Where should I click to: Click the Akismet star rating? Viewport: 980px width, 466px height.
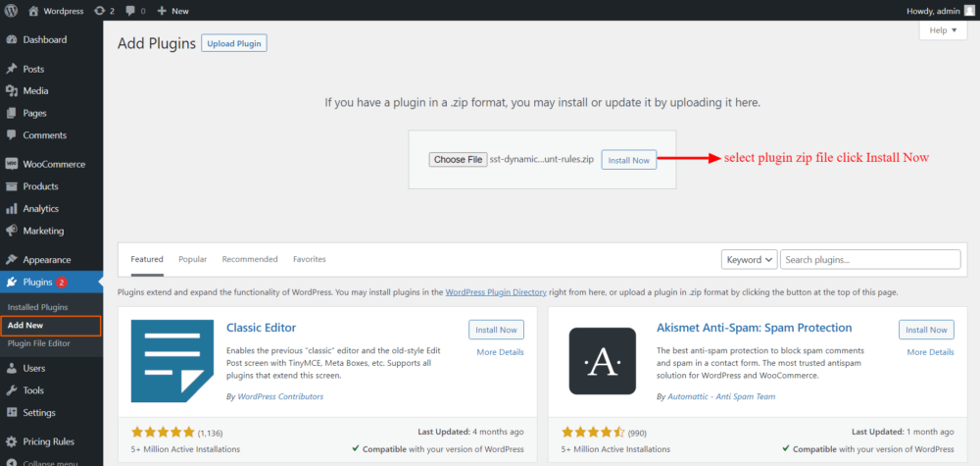(593, 432)
